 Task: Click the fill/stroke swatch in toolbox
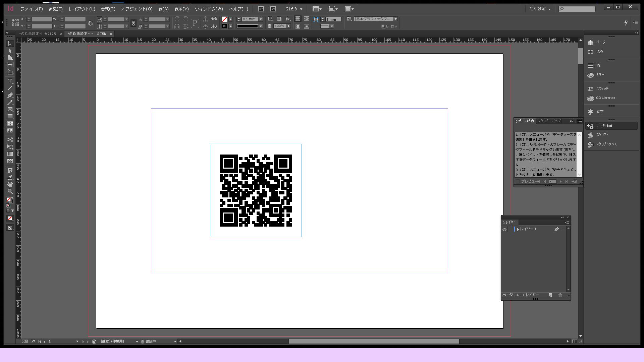[9, 200]
